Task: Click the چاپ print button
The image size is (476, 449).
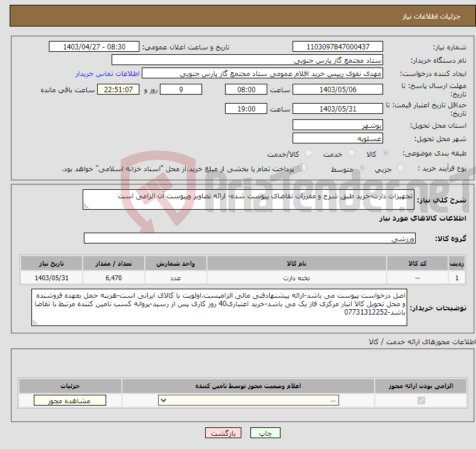Action: 265,433
